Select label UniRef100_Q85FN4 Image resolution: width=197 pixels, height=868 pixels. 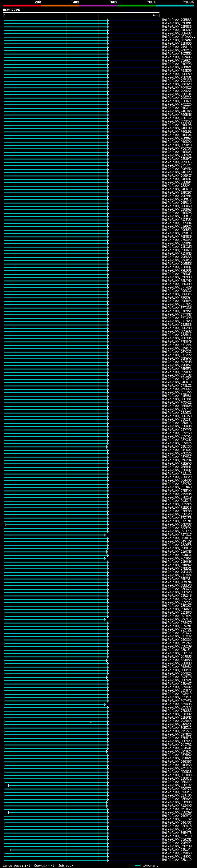(x=177, y=582)
